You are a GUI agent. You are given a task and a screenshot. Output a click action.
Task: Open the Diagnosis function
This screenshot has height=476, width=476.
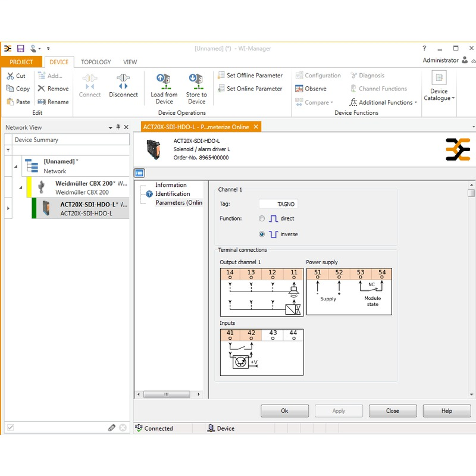(x=367, y=76)
